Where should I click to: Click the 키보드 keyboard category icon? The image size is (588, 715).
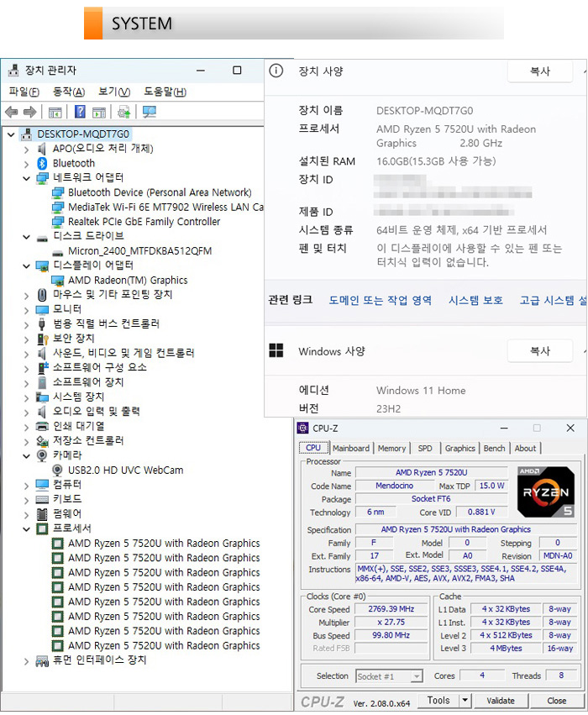[42, 499]
